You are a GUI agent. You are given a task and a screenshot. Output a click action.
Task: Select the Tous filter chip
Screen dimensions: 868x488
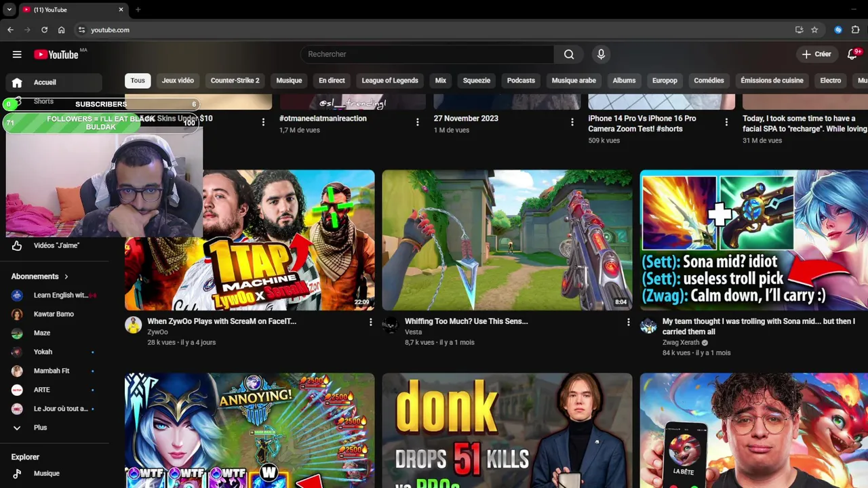click(138, 81)
